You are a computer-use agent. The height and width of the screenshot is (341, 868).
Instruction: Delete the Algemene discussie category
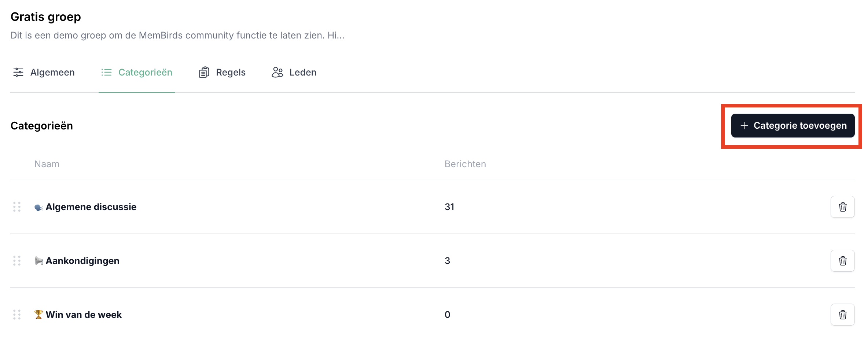click(842, 207)
